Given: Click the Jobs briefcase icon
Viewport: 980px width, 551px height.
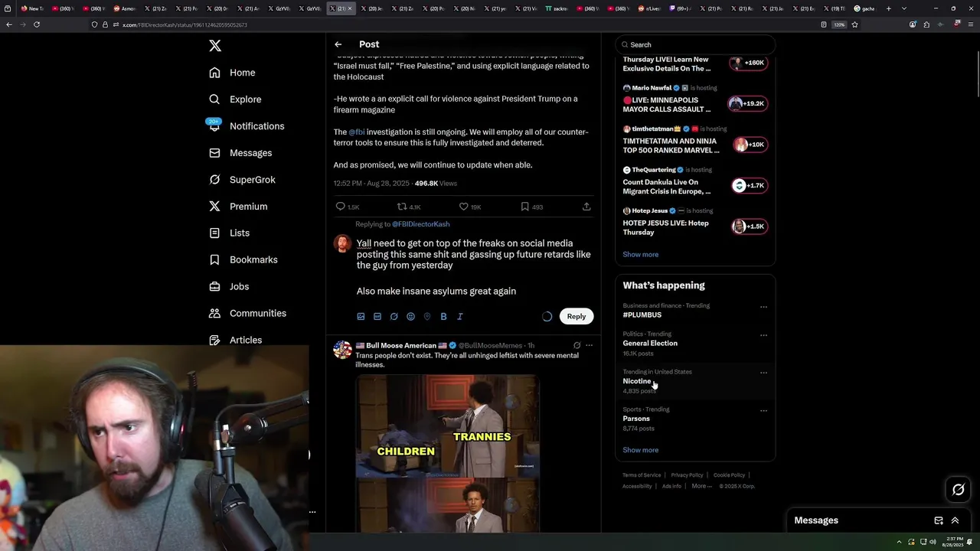Looking at the screenshot, I should [214, 286].
